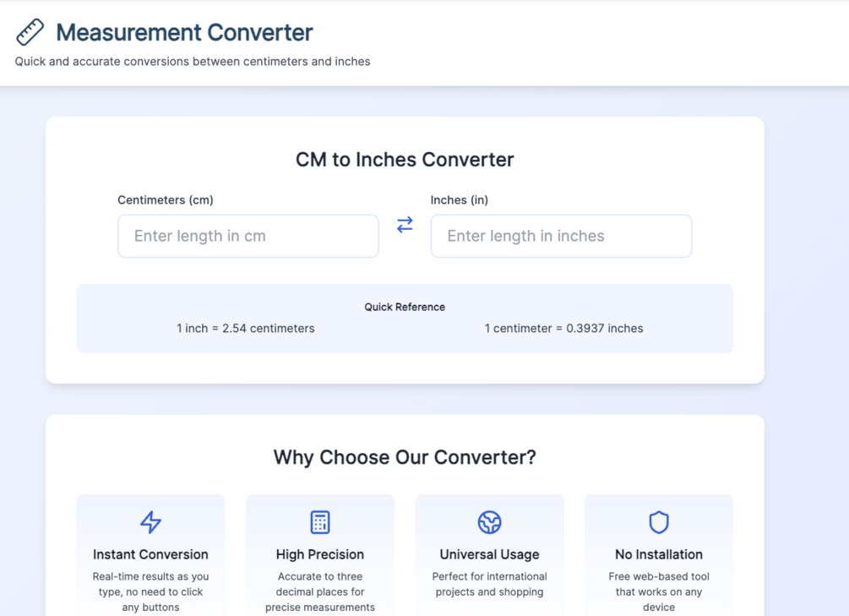This screenshot has height=616, width=849.
Task: Select the High Precision card title
Action: pyautogui.click(x=320, y=554)
